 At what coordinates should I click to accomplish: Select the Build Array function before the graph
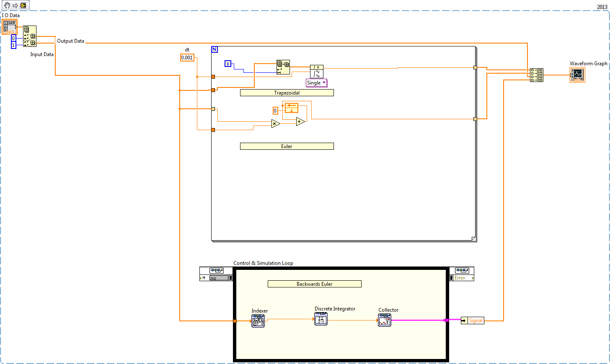tap(537, 75)
